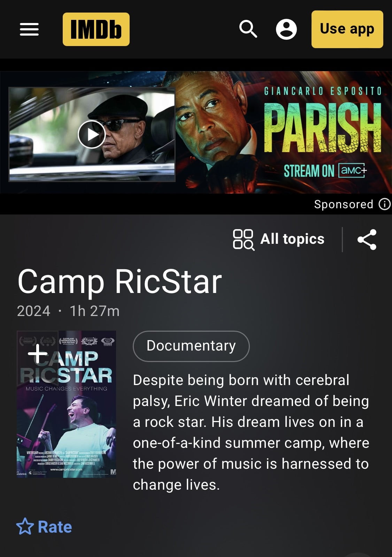Click the star icon next to Rate

(25, 526)
